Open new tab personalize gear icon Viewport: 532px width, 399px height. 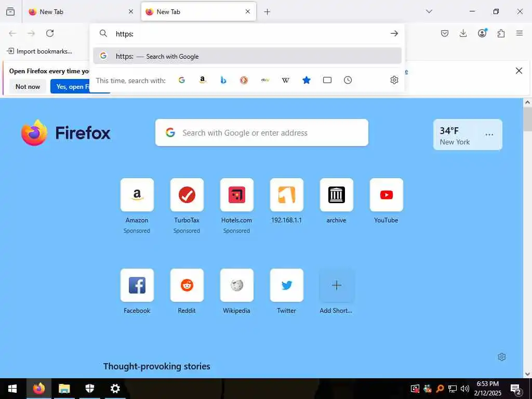[x=501, y=356]
